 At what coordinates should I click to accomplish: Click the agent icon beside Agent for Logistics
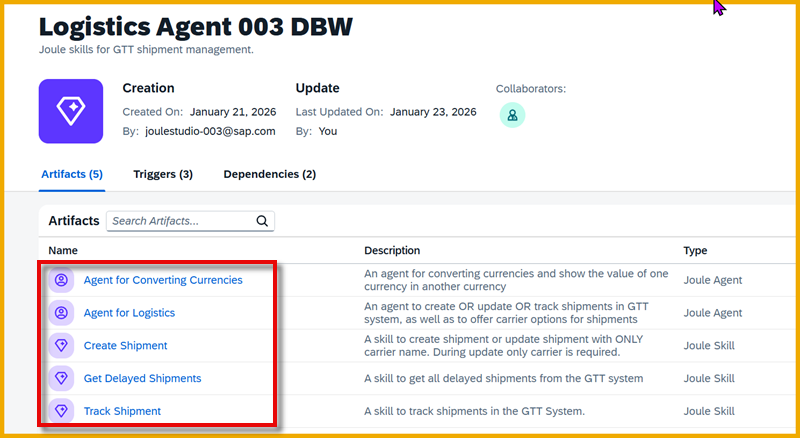coord(61,313)
